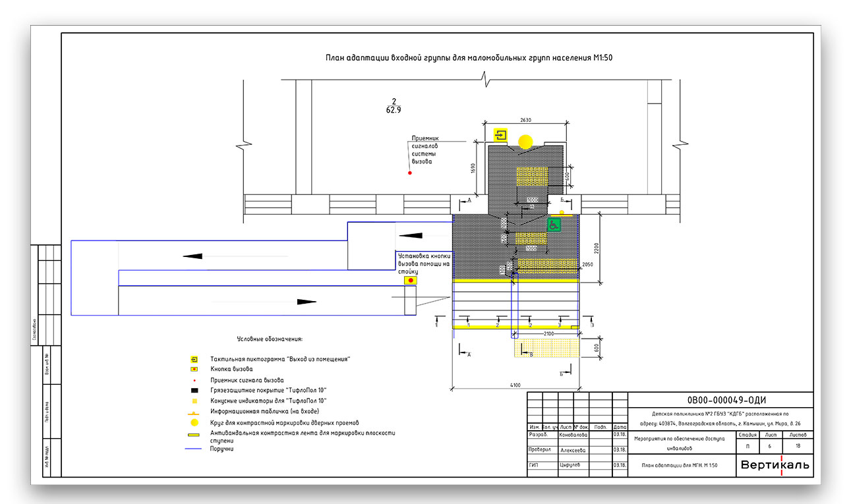Select the large yellow door-marking circle

point(525,141)
